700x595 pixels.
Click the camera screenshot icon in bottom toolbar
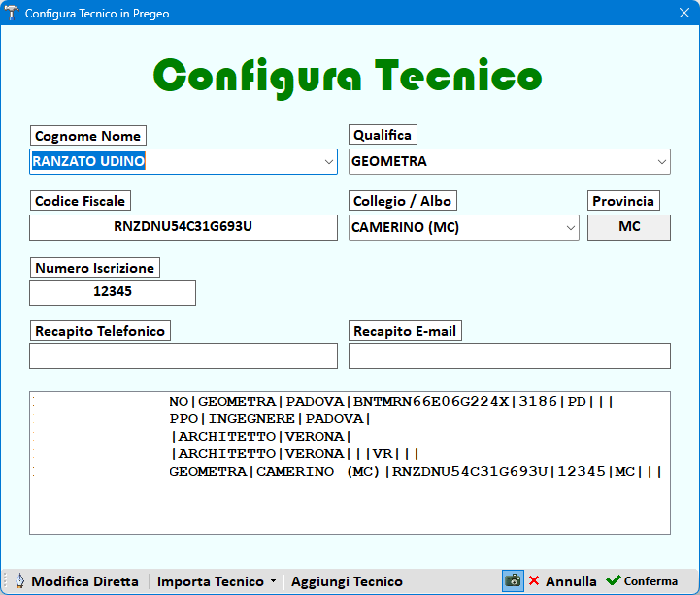pos(513,580)
